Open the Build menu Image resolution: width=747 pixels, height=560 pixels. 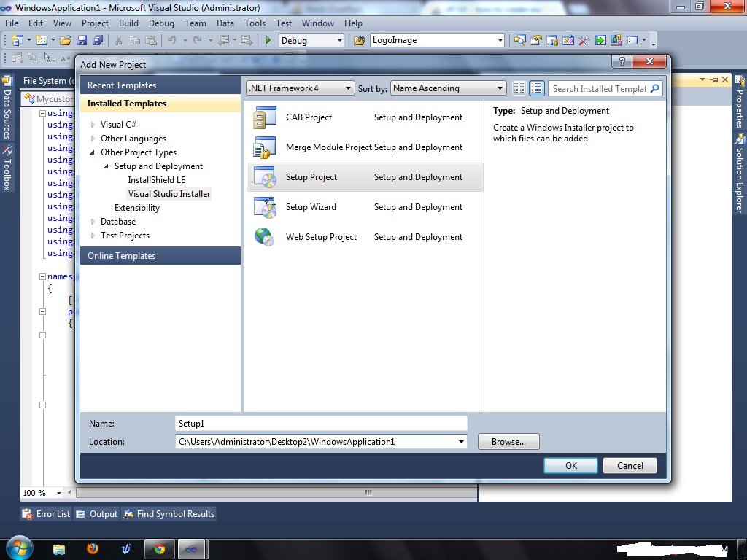[x=128, y=23]
